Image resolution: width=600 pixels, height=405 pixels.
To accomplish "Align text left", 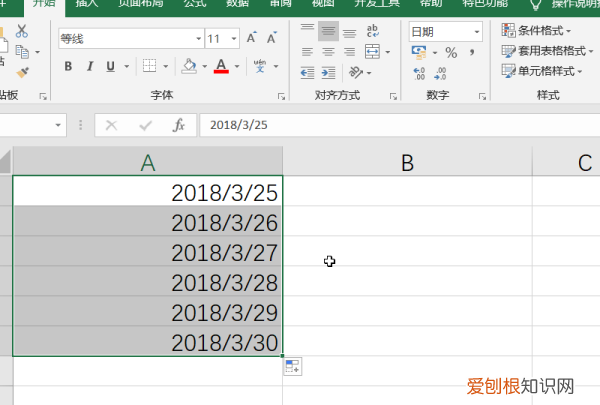I will tap(307, 52).
